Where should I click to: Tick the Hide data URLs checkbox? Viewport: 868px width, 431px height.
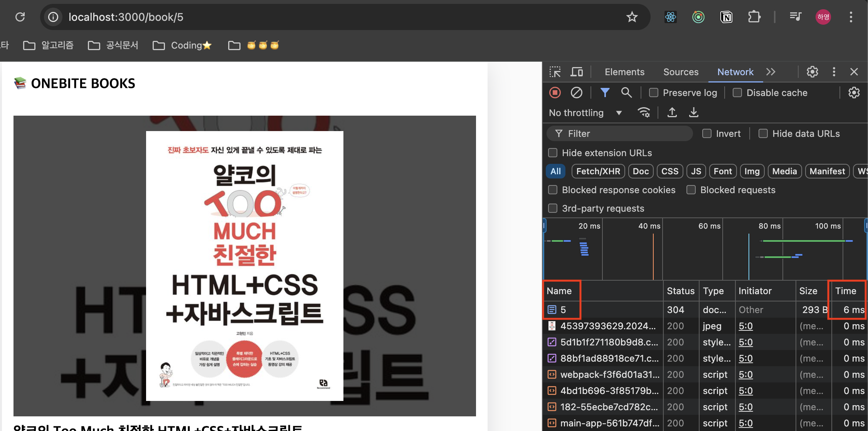click(763, 134)
